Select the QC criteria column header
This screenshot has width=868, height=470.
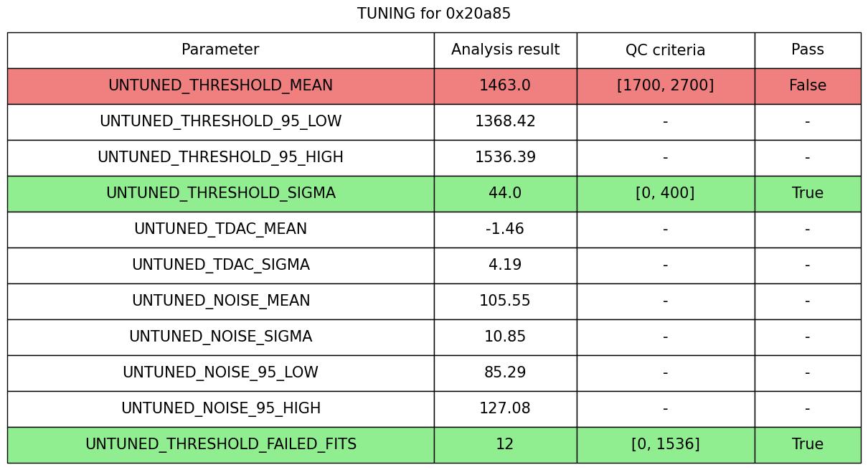tap(665, 50)
